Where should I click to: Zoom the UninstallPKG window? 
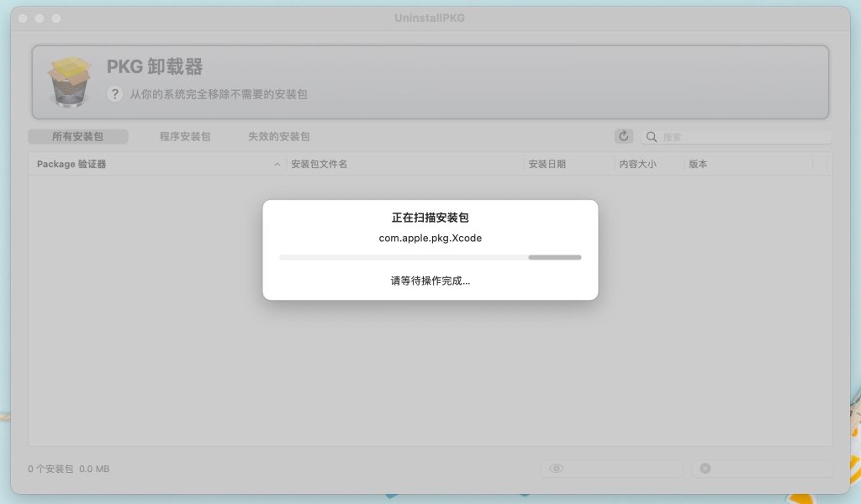tap(56, 18)
